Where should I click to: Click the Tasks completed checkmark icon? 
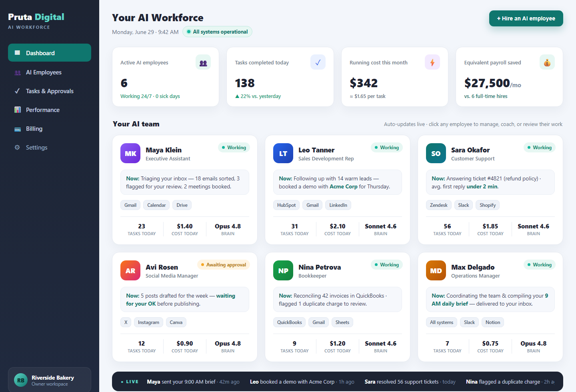point(318,62)
